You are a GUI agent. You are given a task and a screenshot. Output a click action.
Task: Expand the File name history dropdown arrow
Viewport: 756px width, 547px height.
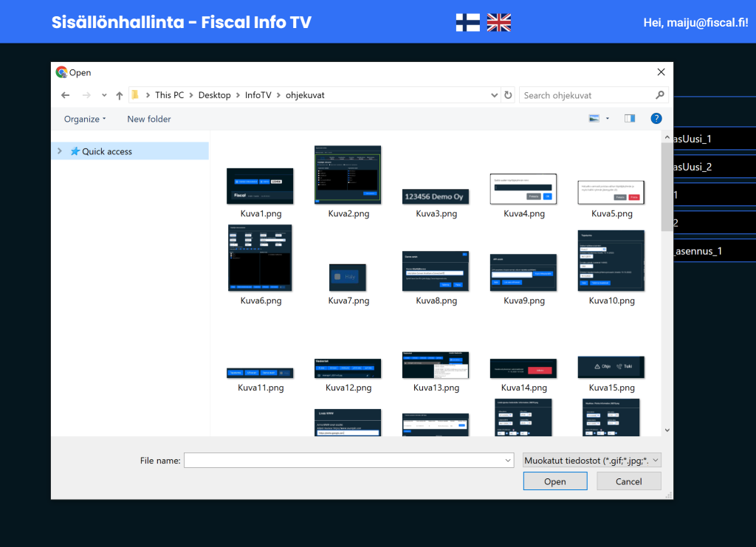[x=507, y=461]
